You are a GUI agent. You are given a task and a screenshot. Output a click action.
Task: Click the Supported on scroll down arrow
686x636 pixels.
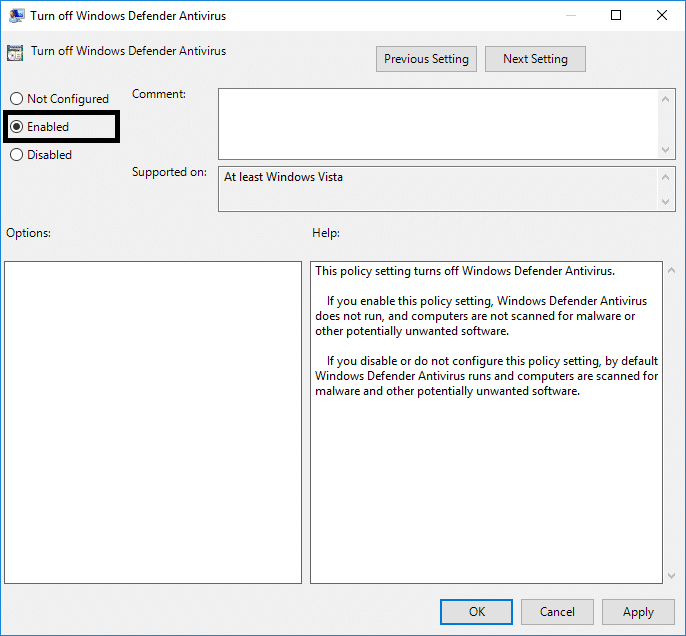(x=667, y=202)
